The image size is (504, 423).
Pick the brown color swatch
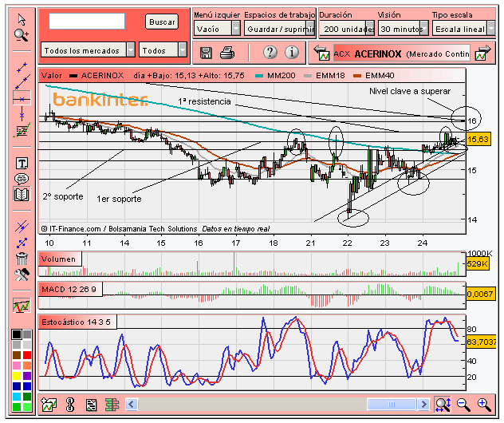(17, 355)
